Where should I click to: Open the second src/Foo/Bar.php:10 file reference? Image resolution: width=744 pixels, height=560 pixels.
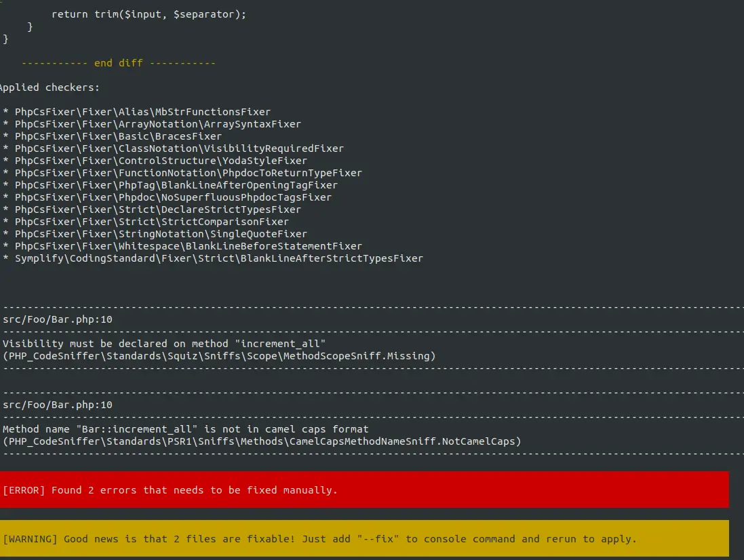click(x=47, y=404)
